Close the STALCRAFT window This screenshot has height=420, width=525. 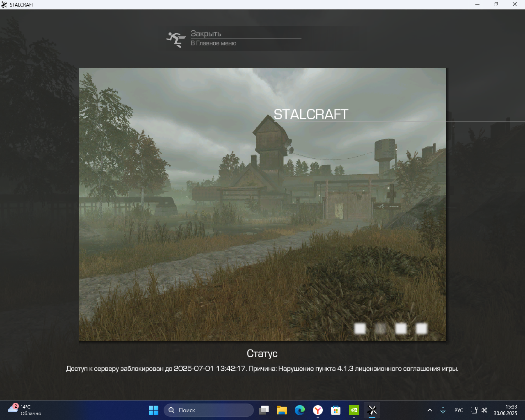pyautogui.click(x=515, y=5)
